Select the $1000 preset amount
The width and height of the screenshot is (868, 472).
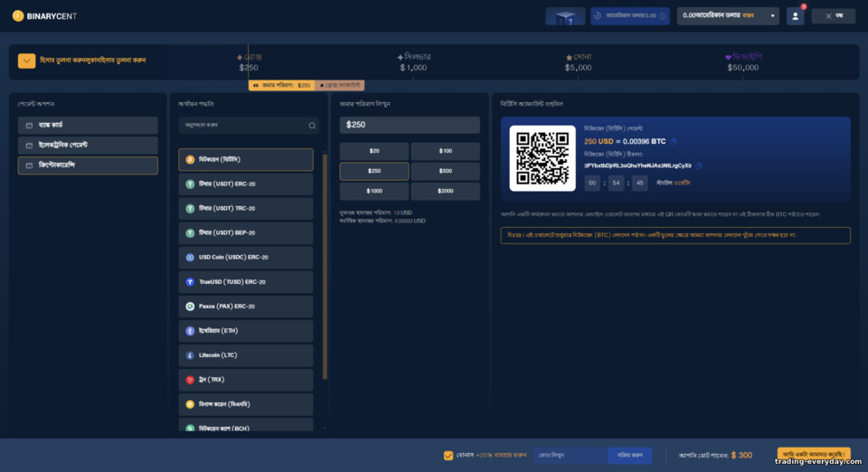point(374,191)
